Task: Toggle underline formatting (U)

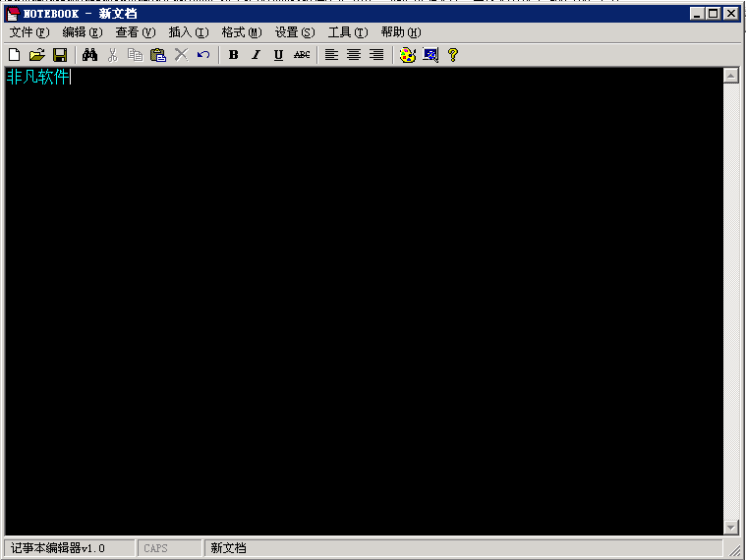Action: tap(279, 55)
